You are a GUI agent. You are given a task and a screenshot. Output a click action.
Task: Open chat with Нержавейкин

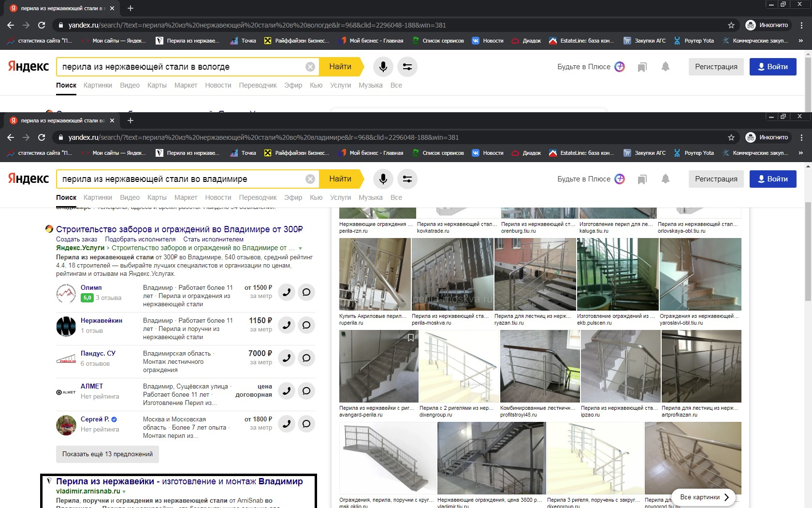click(306, 325)
